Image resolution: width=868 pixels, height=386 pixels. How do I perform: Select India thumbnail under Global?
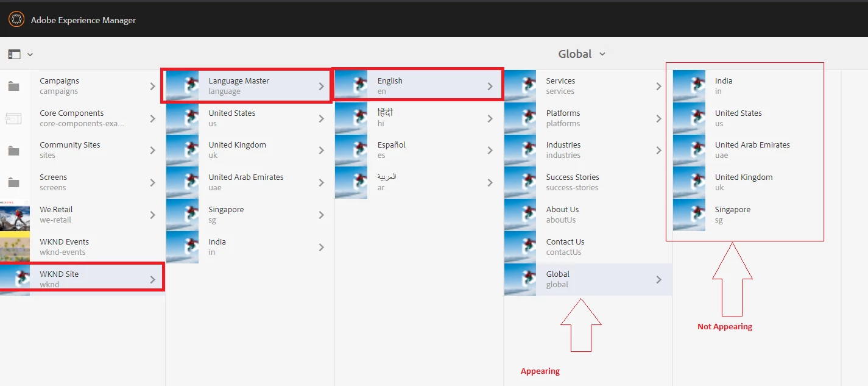click(689, 86)
